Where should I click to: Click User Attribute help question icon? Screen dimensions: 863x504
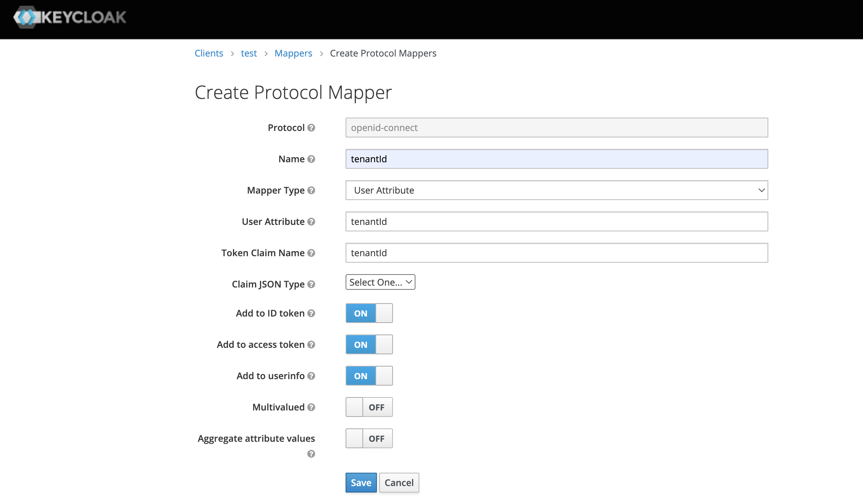(x=311, y=221)
